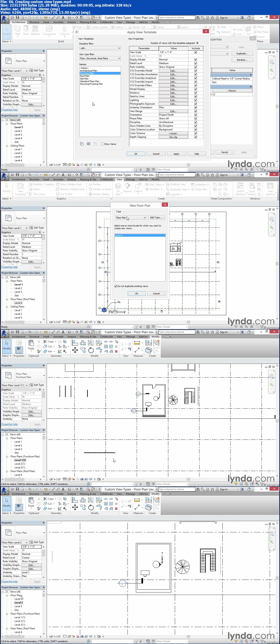The width and height of the screenshot is (280, 644).
Task: Uncheck Include for the Depth Clipping row
Action: tap(196, 137)
